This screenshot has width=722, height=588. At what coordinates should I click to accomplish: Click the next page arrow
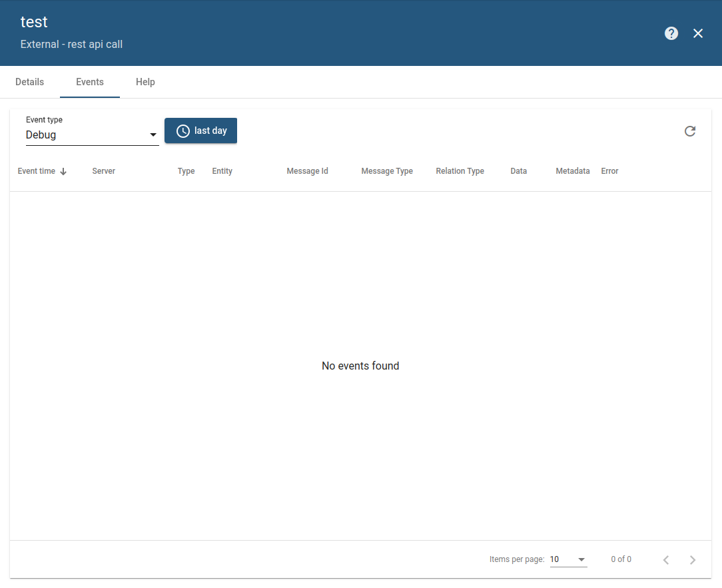pyautogui.click(x=693, y=559)
